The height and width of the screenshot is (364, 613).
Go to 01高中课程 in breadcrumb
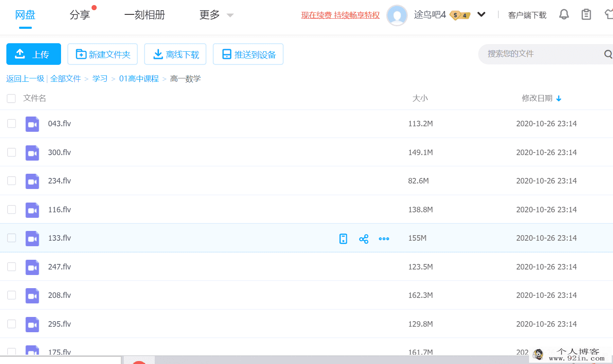point(139,78)
